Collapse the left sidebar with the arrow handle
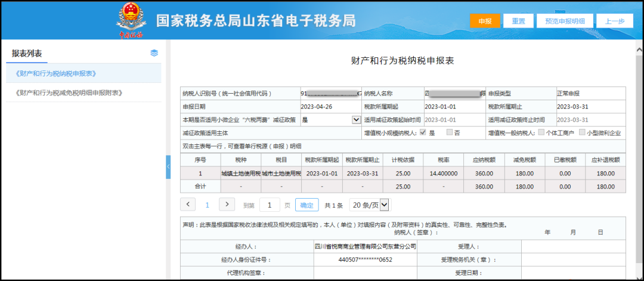Screen dimensions: 644x281 [168, 167]
